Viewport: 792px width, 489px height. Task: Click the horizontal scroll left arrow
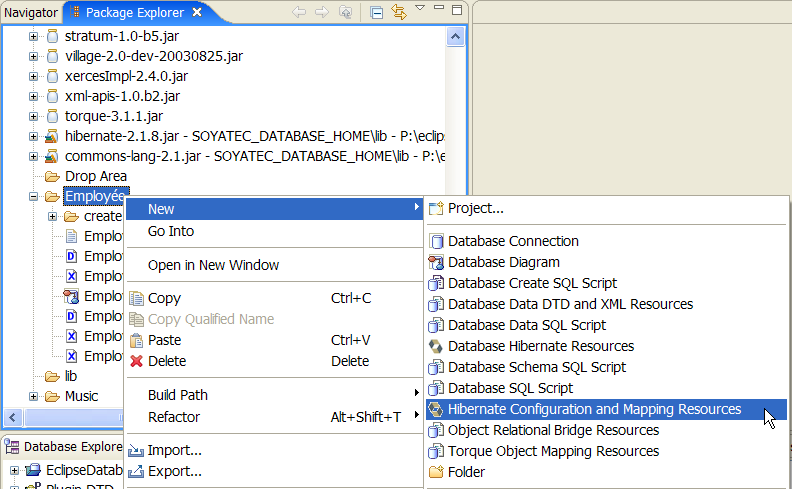click(13, 417)
